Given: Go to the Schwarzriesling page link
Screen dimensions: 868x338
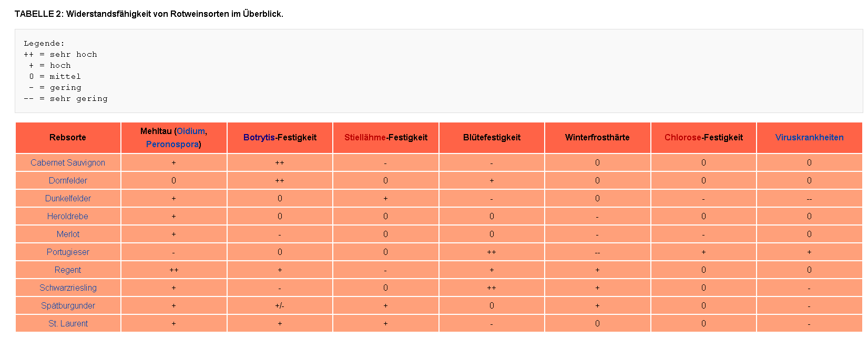Looking at the screenshot, I should click(68, 288).
